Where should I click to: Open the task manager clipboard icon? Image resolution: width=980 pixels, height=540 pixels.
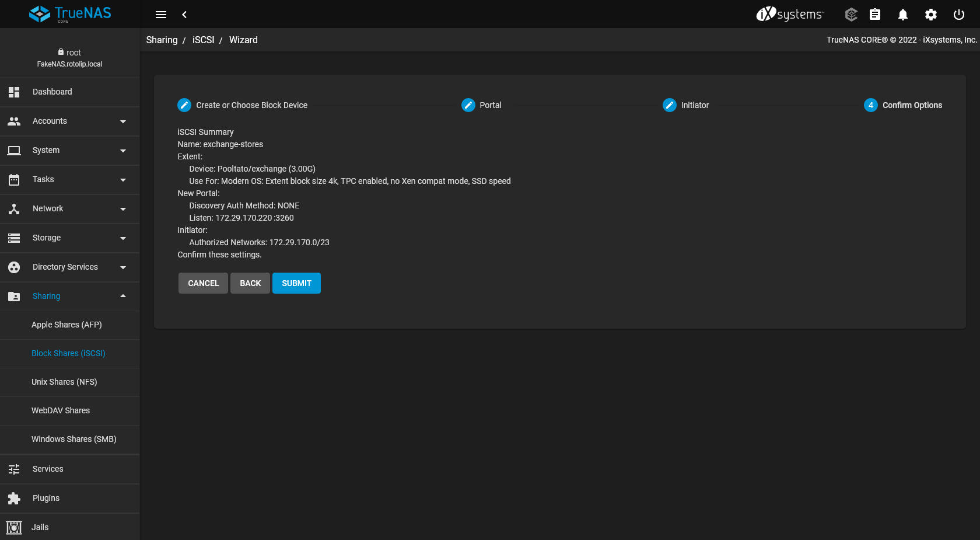pos(875,15)
